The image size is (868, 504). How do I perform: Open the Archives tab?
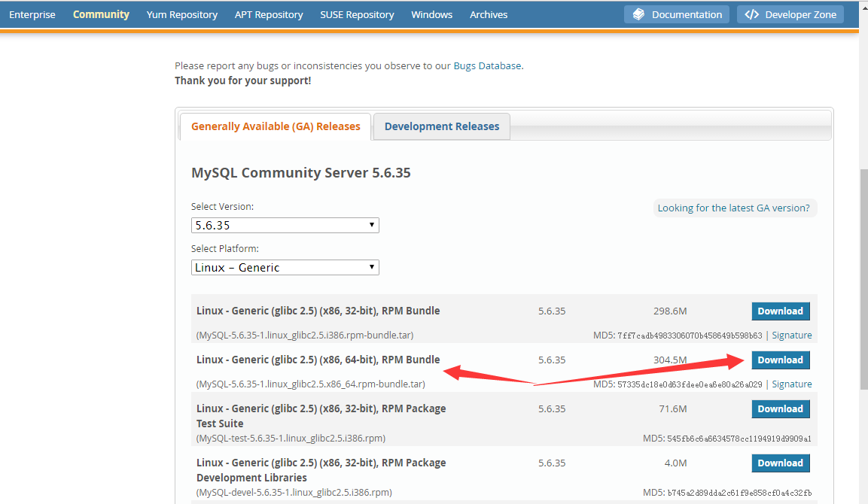pos(489,14)
